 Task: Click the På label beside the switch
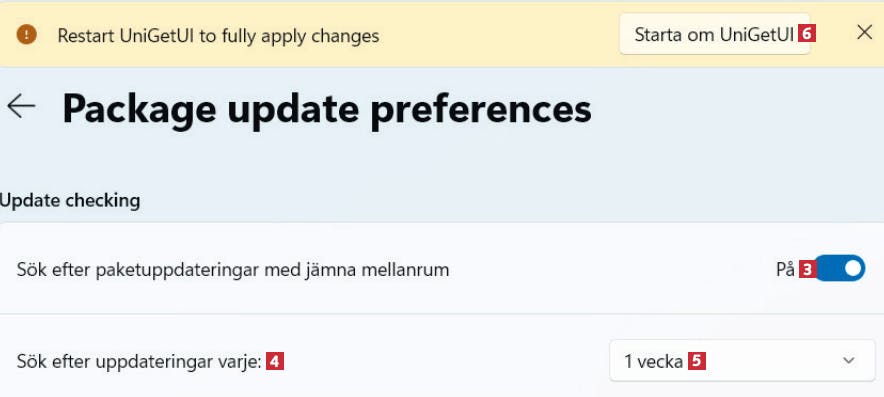(785, 270)
